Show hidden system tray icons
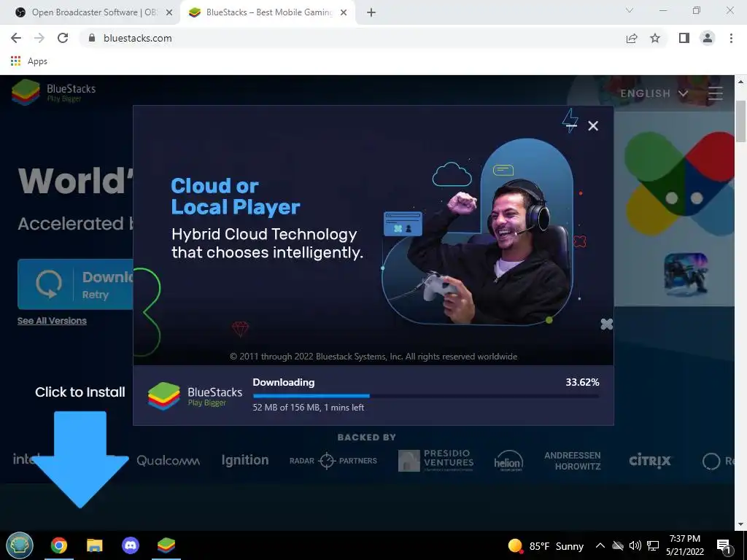Viewport: 747px width, 560px height. (600, 545)
